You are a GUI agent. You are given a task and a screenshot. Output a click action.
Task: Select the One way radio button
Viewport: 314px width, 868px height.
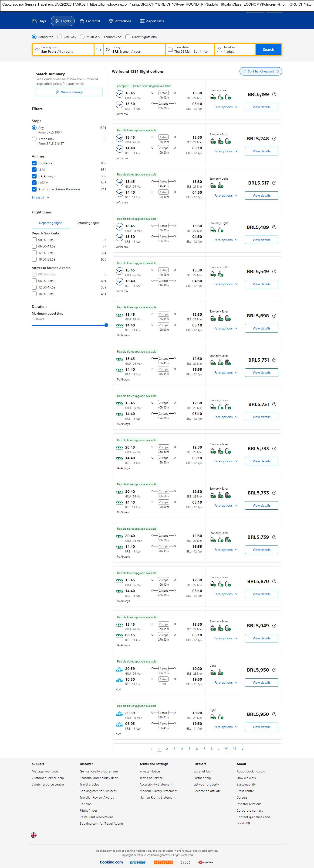(x=60, y=37)
